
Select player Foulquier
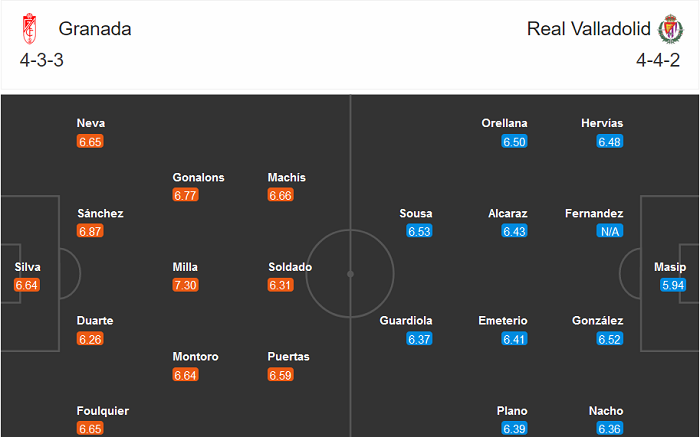point(103,411)
